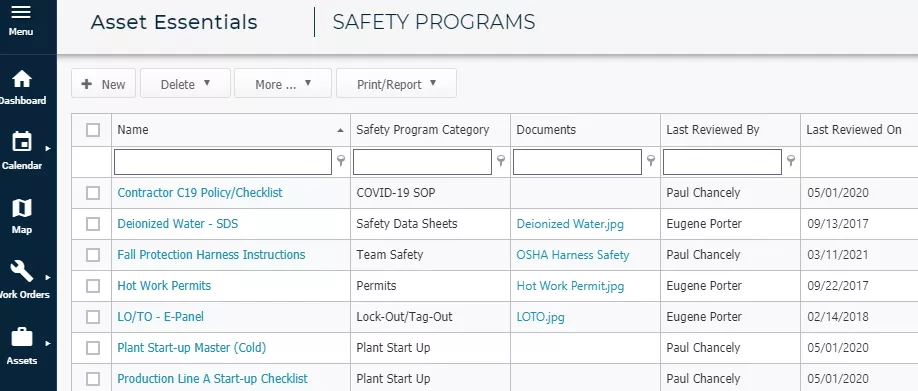This screenshot has height=391, width=918.
Task: Select Fall Protection Harness Instructions checkbox
Action: tap(93, 255)
